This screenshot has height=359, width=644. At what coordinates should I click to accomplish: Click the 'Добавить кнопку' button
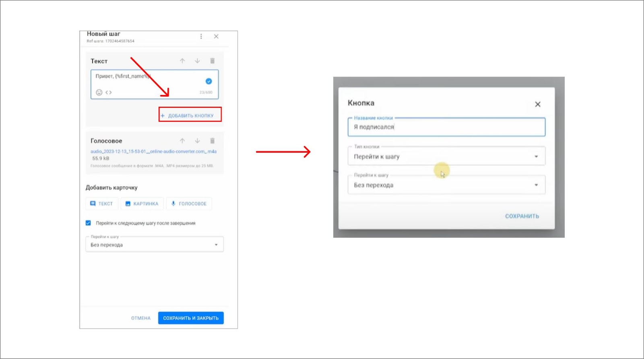pyautogui.click(x=190, y=115)
